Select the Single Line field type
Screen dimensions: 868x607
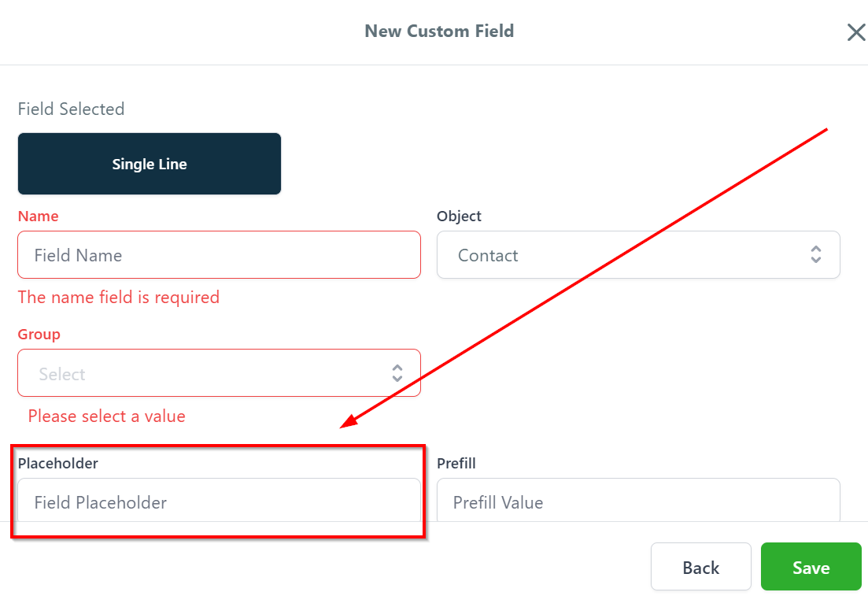pos(150,164)
